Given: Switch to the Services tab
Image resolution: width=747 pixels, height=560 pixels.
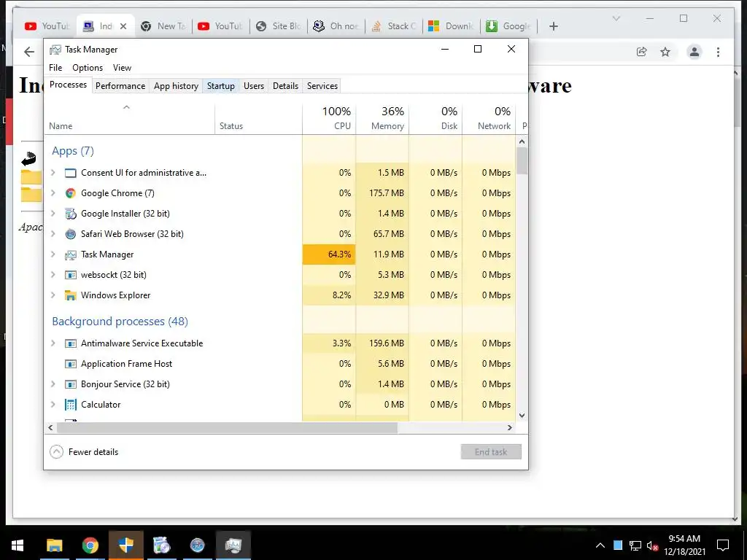Looking at the screenshot, I should 322,86.
